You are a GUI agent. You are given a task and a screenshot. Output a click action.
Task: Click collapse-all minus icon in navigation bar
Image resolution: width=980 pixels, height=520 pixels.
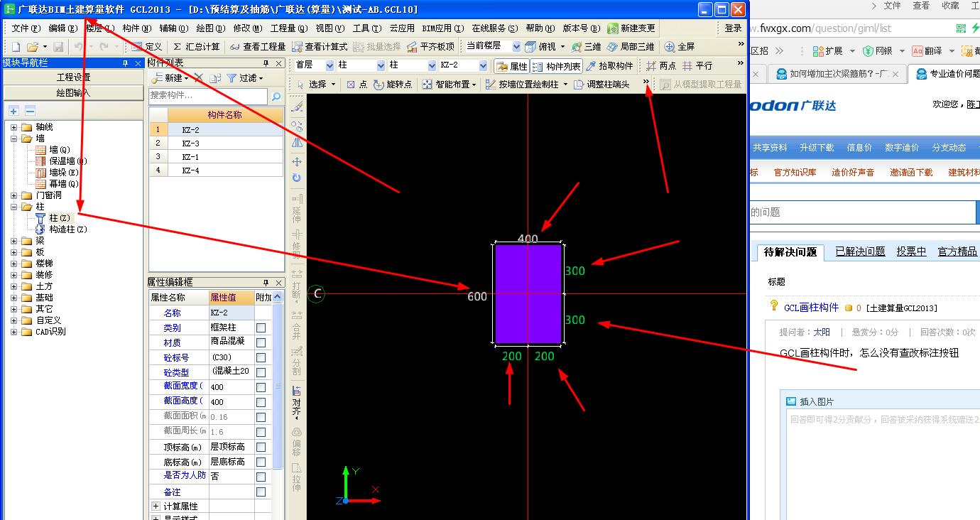(x=30, y=112)
